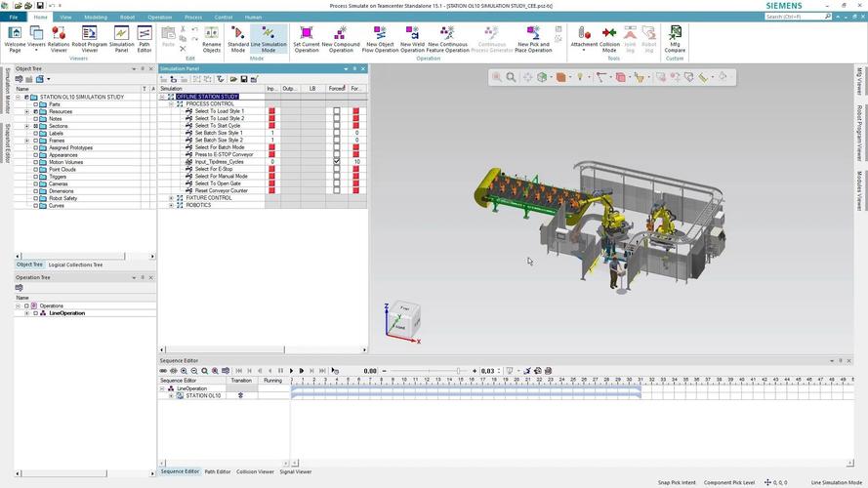Toggle visibility box of Parts folder

pyautogui.click(x=35, y=104)
